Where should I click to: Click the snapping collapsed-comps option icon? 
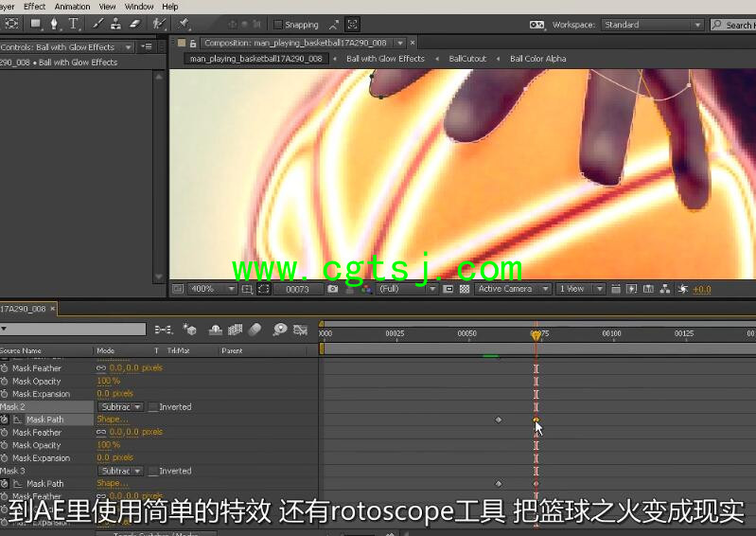tap(352, 25)
